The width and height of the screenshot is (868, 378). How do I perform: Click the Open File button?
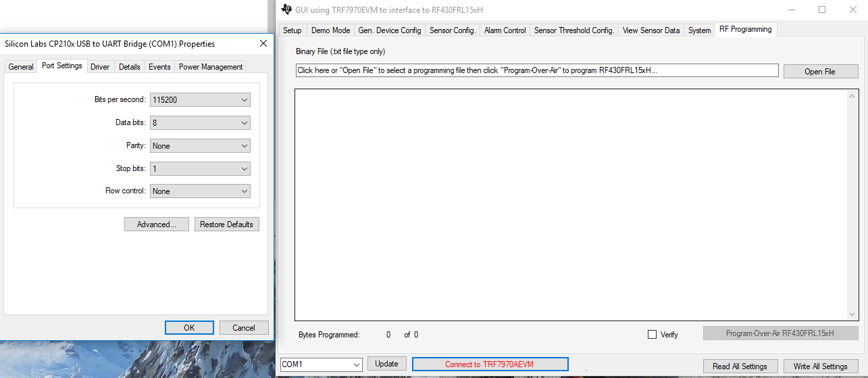tap(820, 71)
